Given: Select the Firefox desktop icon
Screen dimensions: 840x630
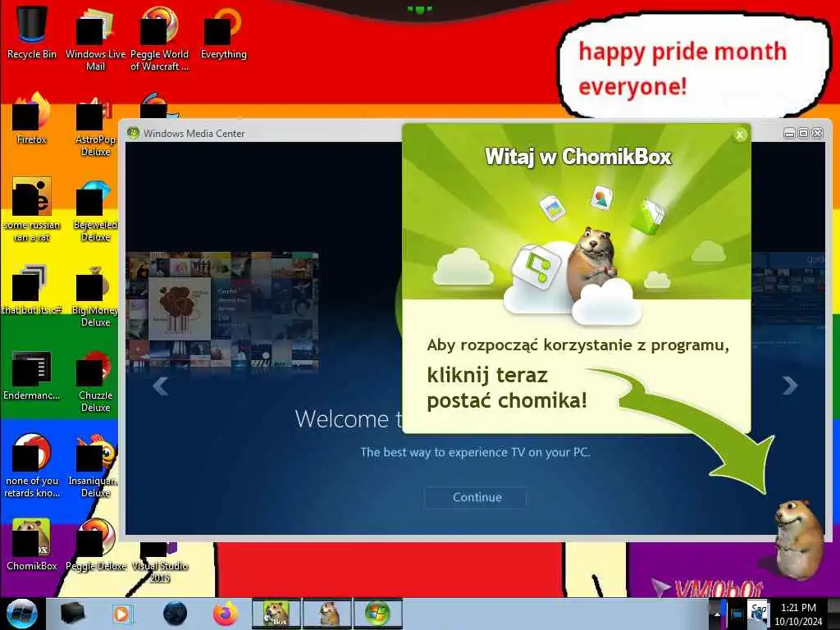Looking at the screenshot, I should pyautogui.click(x=32, y=118).
